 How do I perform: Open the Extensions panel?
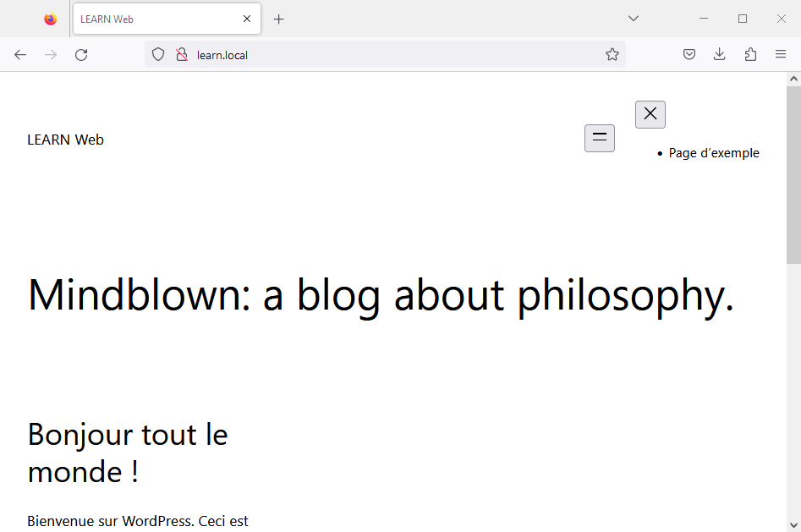tap(750, 55)
